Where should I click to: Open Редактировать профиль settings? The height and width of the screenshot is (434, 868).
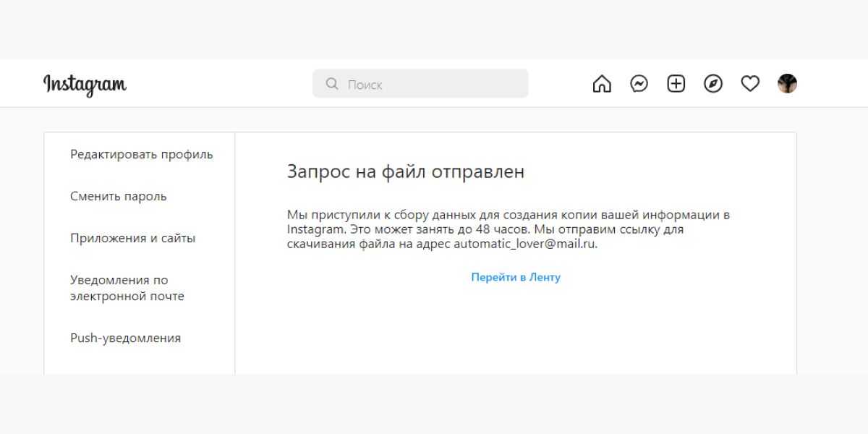click(142, 154)
